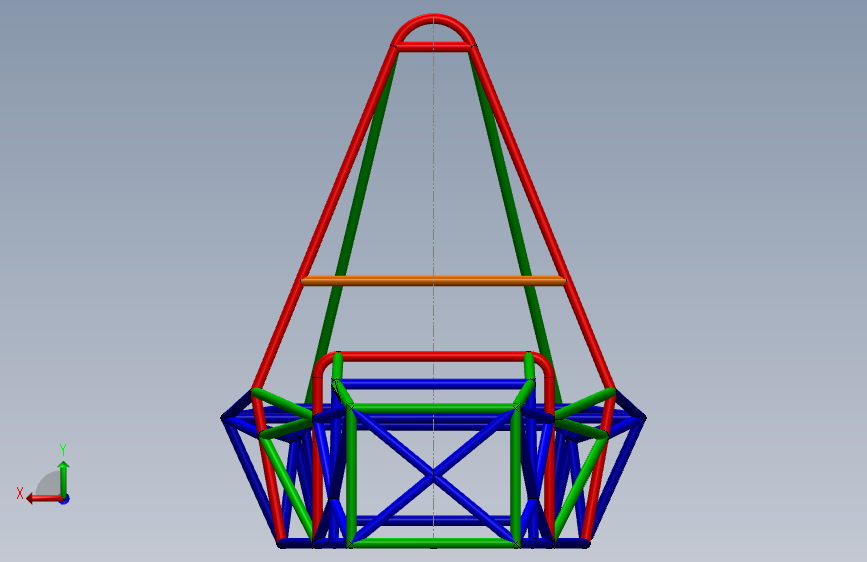
Task: Select the orange horizontal crossbar tube
Action: pos(434,281)
